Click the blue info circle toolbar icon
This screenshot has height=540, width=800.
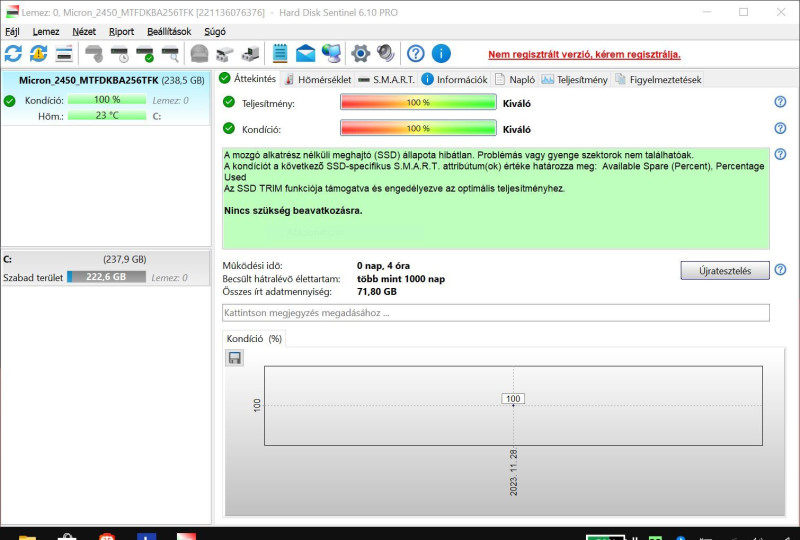[x=441, y=53]
